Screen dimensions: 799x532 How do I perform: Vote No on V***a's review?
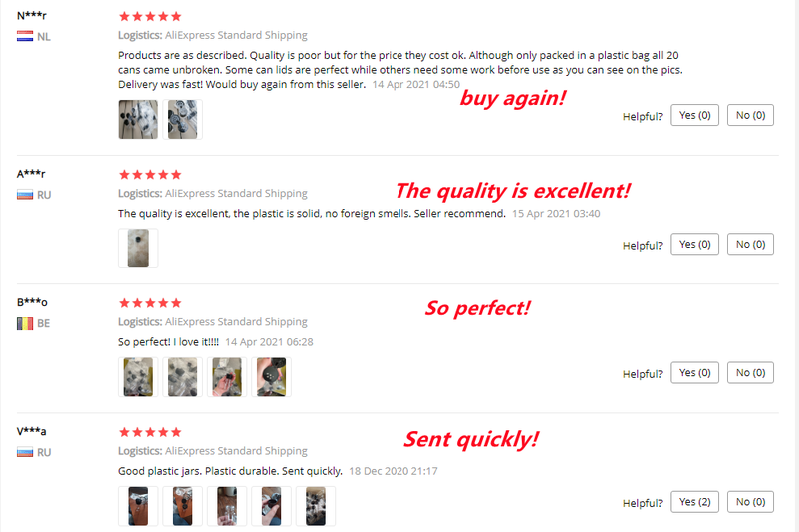click(750, 502)
